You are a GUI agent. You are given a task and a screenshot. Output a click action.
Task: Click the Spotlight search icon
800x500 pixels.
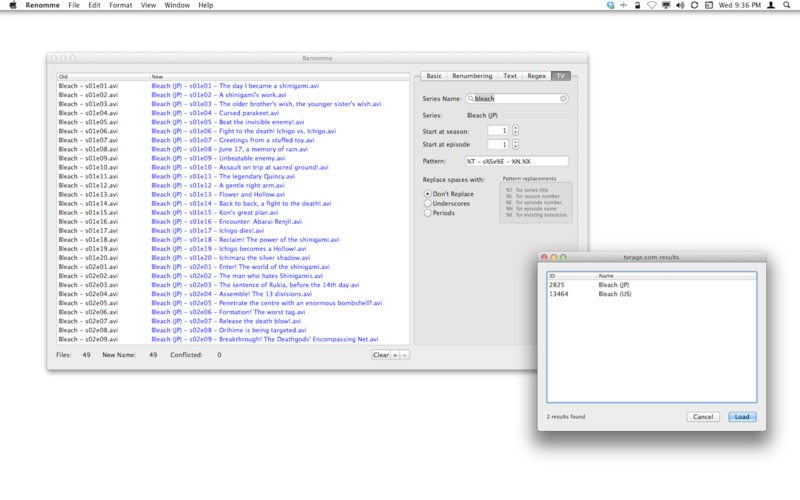(787, 5)
